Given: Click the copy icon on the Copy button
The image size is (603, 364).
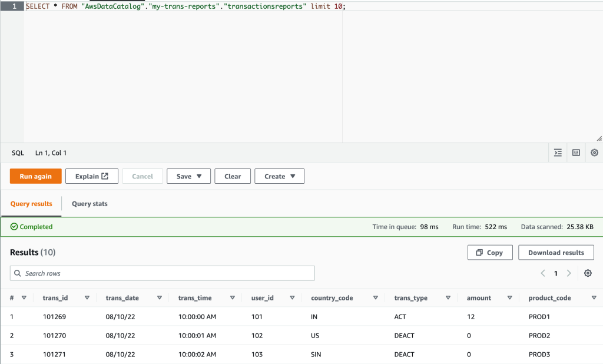Looking at the screenshot, I should [x=479, y=252].
